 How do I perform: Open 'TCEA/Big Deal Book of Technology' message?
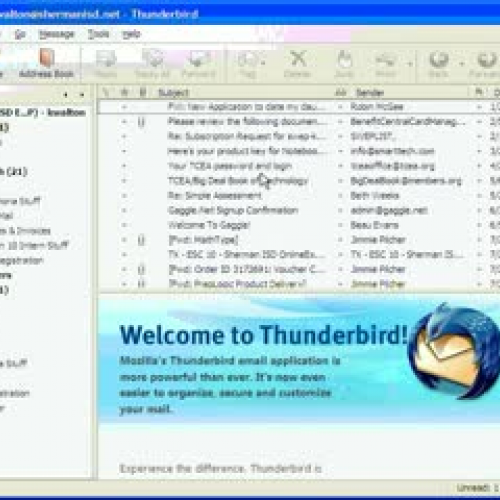tap(238, 181)
